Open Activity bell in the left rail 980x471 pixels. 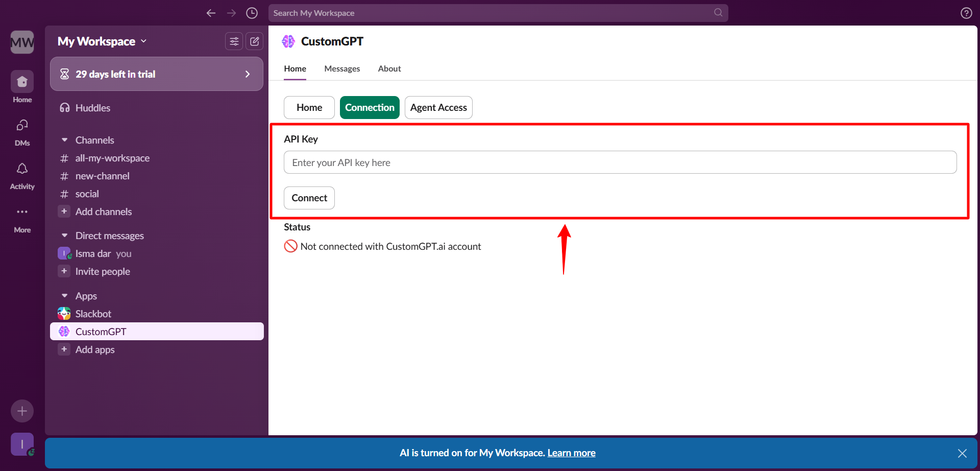coord(22,175)
